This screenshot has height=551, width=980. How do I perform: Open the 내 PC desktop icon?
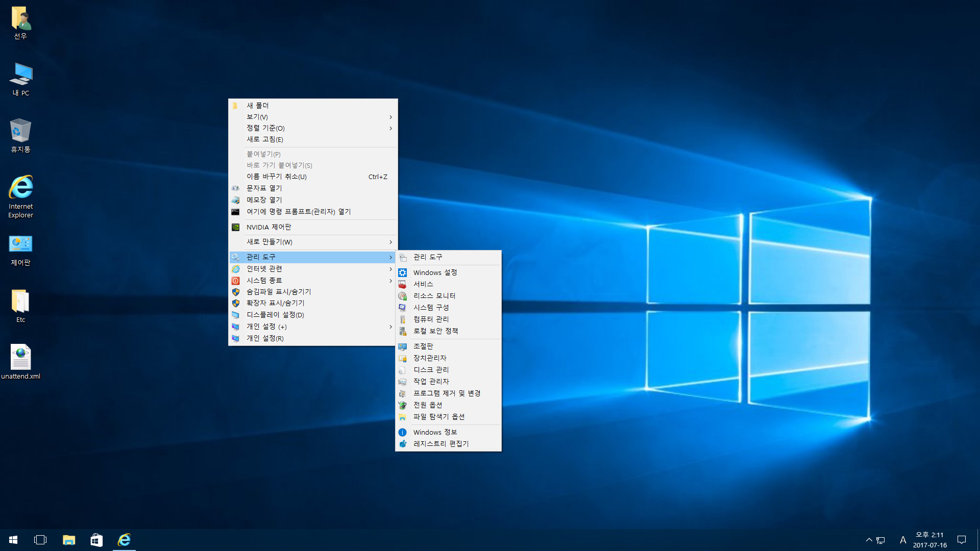(20, 80)
